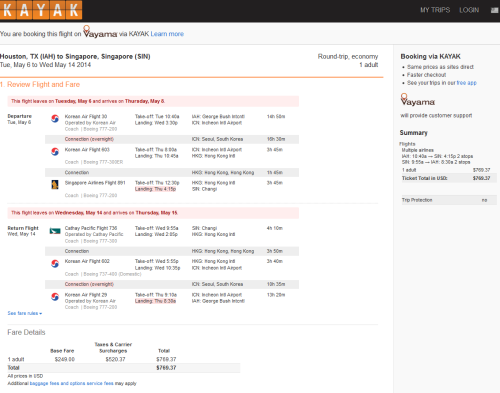Click 'Take-off: Wed 9:55a' text

pos(156,228)
